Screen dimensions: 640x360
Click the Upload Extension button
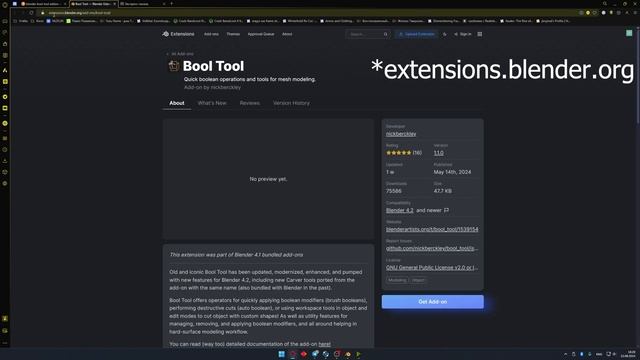[x=416, y=34]
